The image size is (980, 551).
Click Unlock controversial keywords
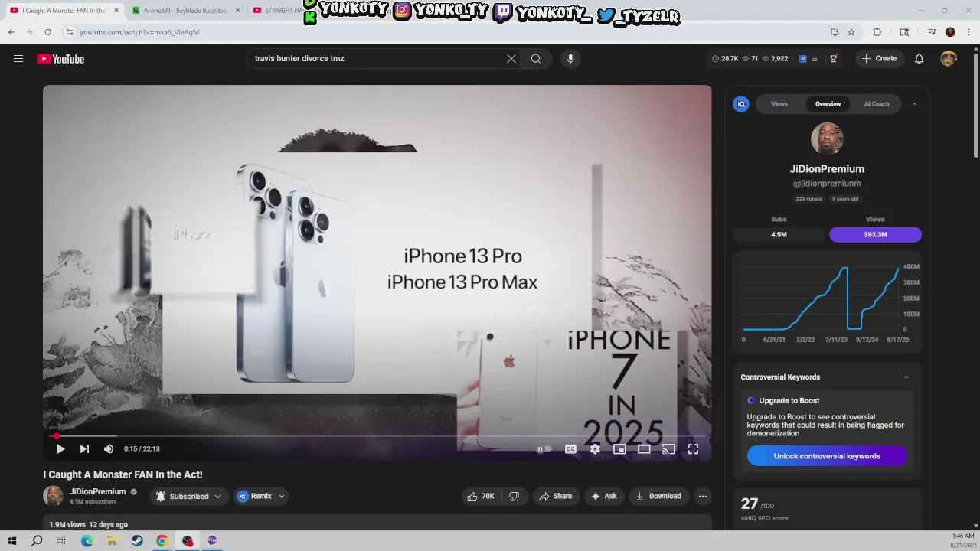pyautogui.click(x=827, y=456)
